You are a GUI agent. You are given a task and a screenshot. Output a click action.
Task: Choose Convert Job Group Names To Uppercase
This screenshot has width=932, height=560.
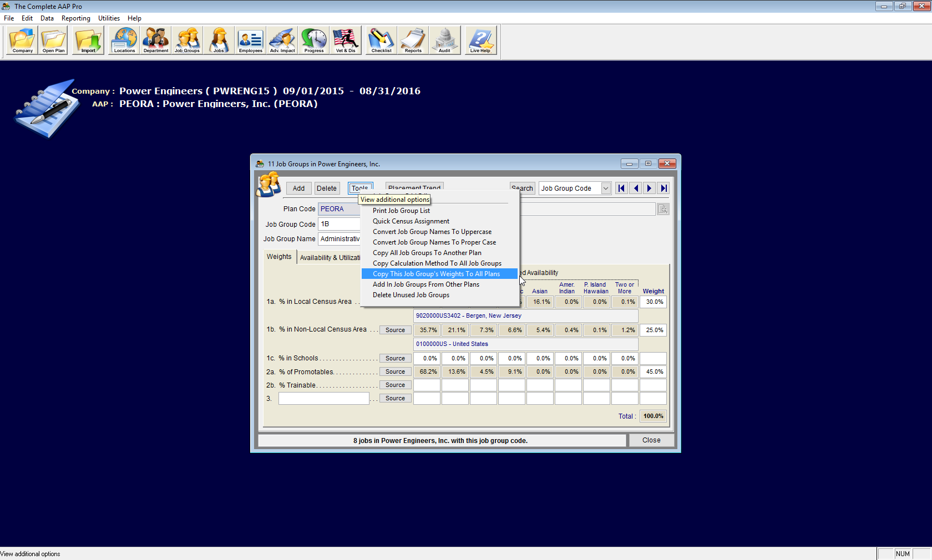tap(439, 232)
